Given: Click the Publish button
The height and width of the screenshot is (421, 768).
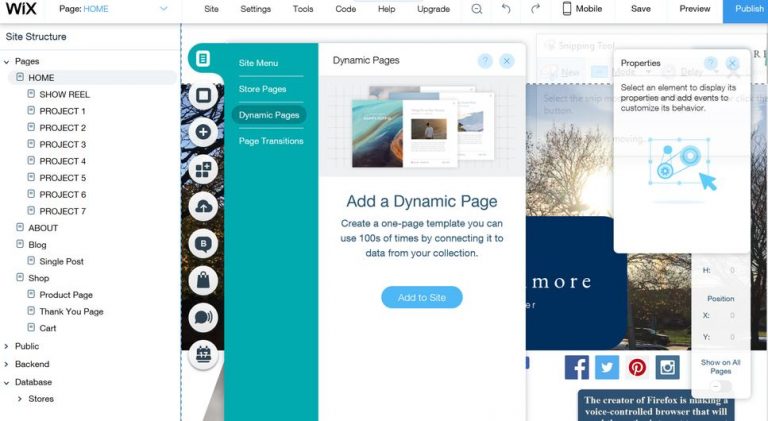Looking at the screenshot, I should click(745, 11).
